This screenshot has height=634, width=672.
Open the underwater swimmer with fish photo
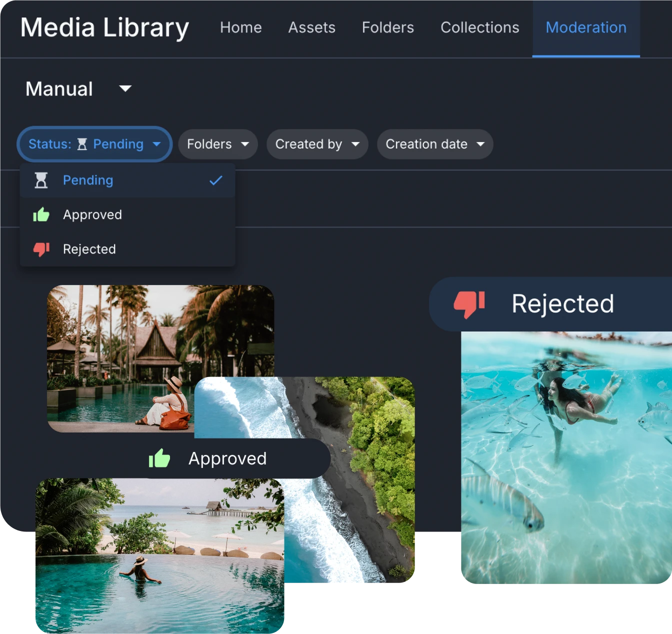click(x=566, y=457)
